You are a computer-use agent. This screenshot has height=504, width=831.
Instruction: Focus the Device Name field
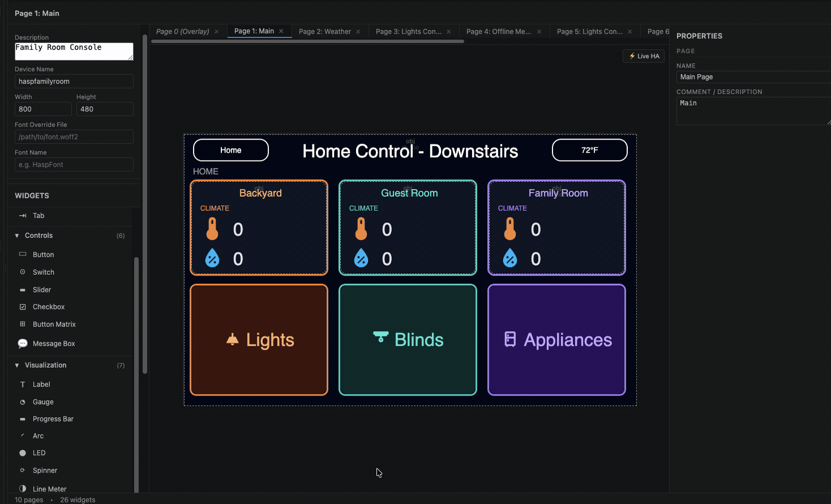(74, 81)
